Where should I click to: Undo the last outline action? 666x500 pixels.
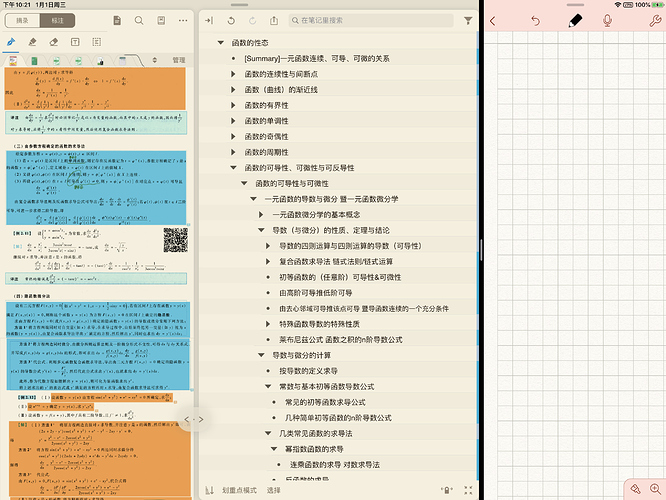coord(231,20)
